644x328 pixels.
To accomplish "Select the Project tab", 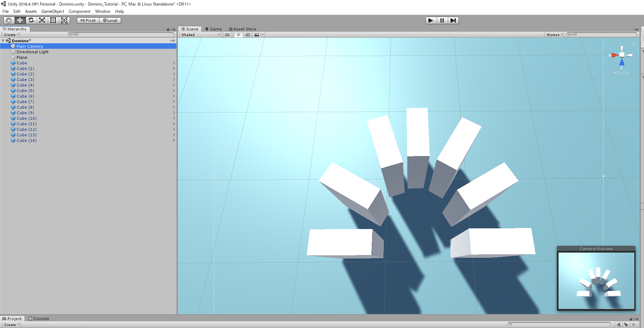I will [x=12, y=319].
